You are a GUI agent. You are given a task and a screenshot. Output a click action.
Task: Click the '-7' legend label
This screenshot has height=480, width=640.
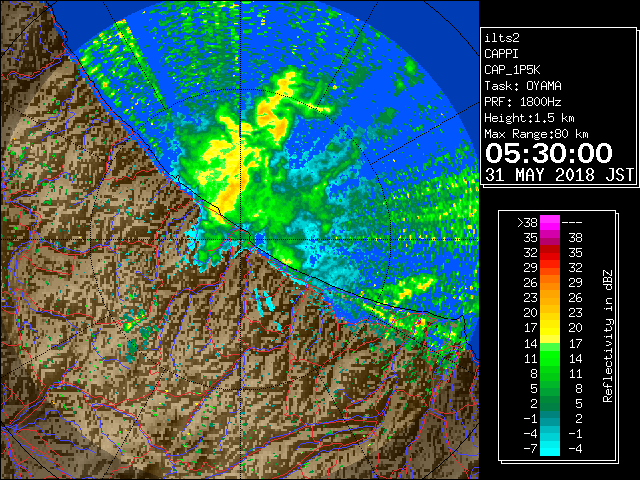click(x=530, y=449)
